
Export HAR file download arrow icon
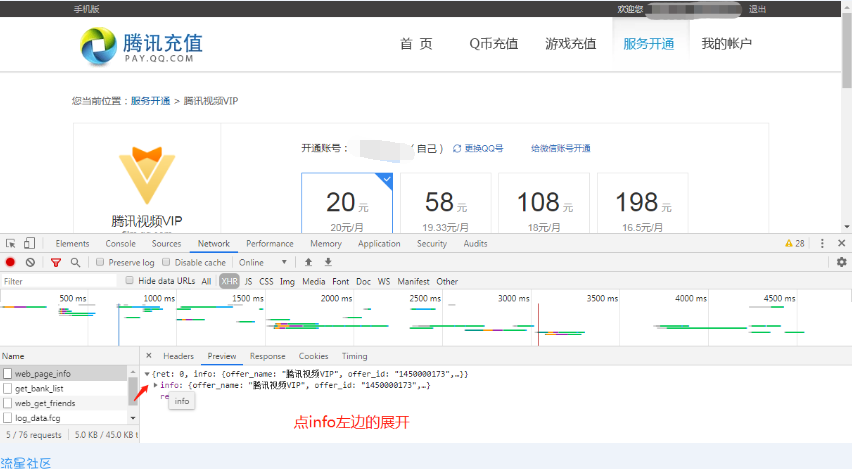[328, 262]
